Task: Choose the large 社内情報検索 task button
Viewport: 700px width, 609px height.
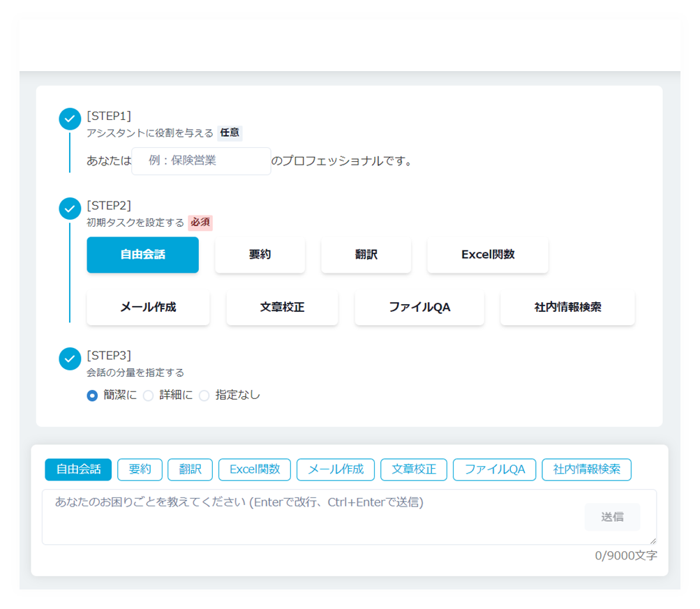Action: tap(568, 308)
